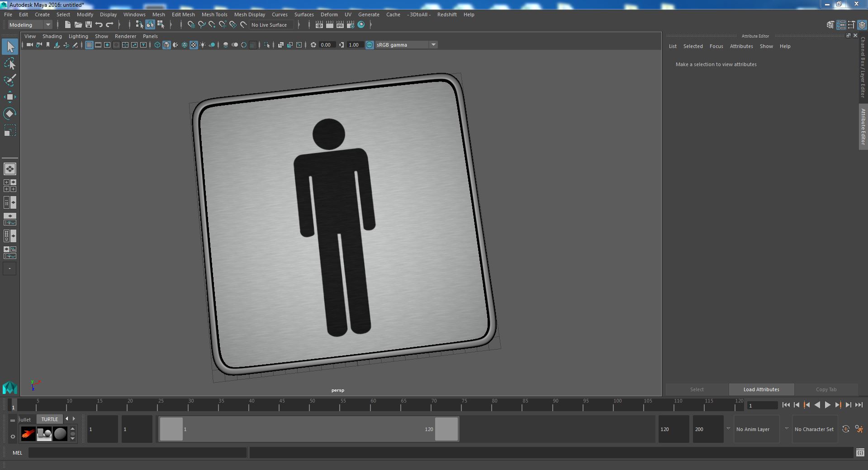Switch to the TURTLE shelf tab

pos(49,419)
